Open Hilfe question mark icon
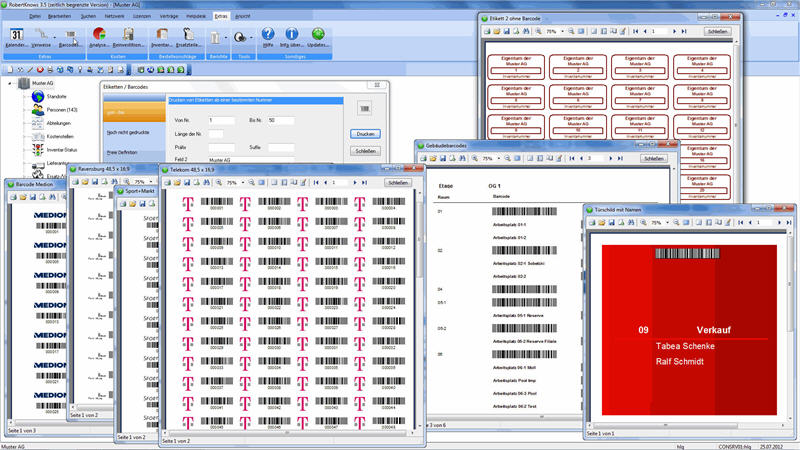This screenshot has width=800, height=450. [x=268, y=34]
